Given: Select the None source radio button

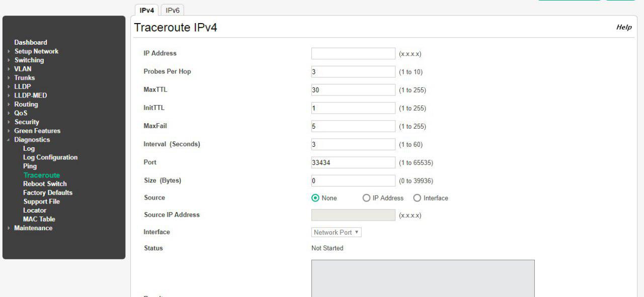Looking at the screenshot, I should pyautogui.click(x=315, y=198).
